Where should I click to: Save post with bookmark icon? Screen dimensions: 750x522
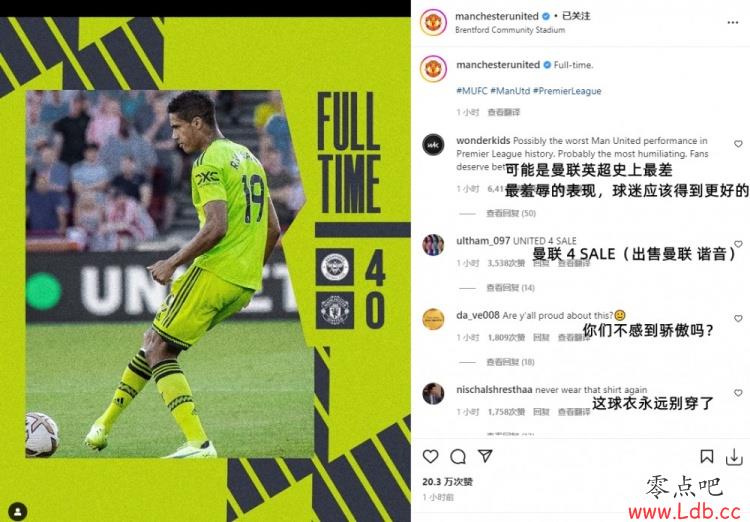pos(706,456)
